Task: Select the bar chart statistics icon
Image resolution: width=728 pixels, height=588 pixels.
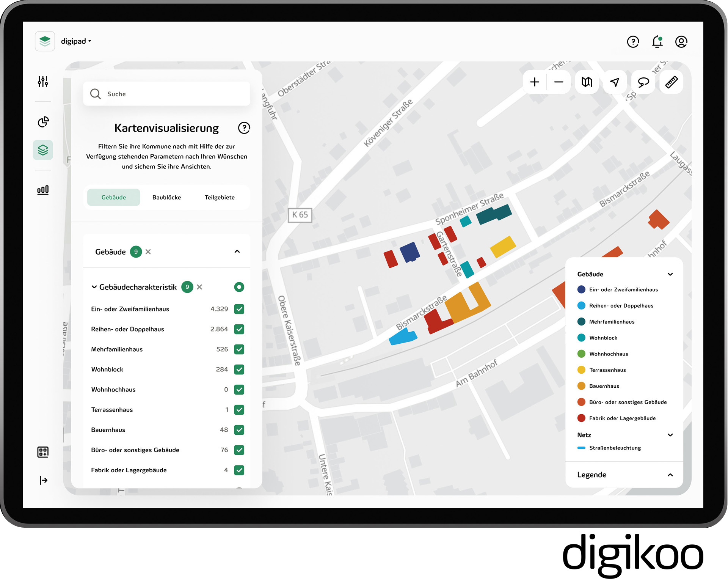Action: click(43, 190)
